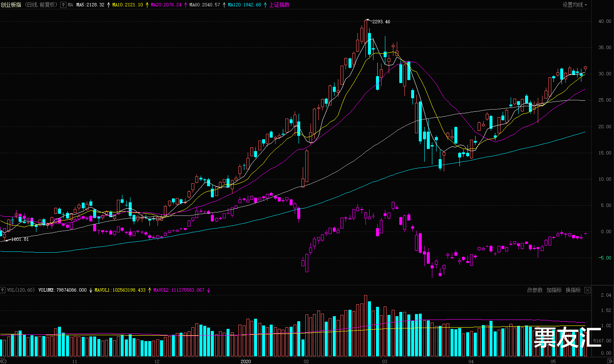Click 改参数 to edit indicator parameters
614x364 pixels.
click(x=535, y=290)
